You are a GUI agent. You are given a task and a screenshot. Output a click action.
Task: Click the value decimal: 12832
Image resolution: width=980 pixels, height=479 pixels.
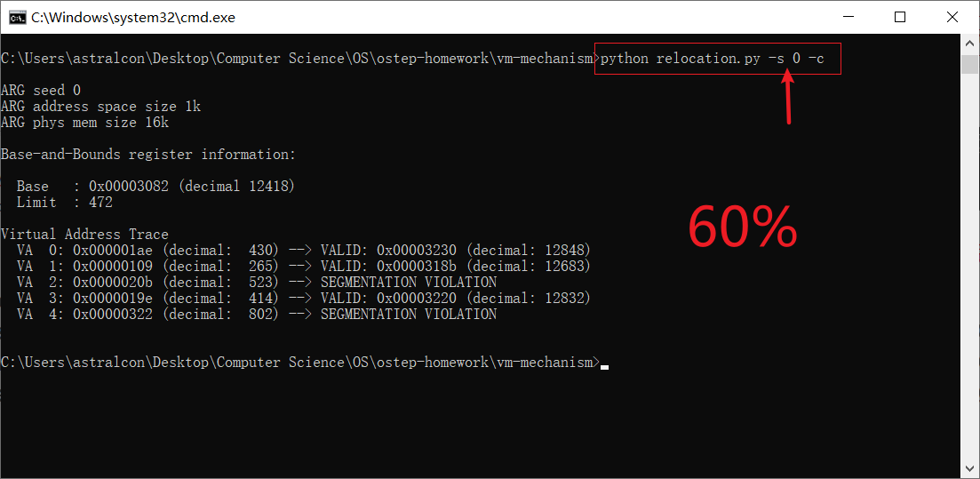point(529,299)
